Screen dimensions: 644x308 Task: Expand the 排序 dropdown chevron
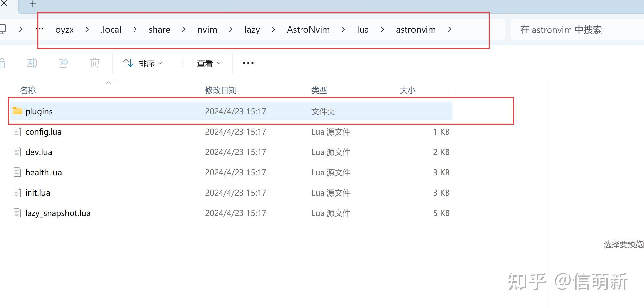[160, 63]
